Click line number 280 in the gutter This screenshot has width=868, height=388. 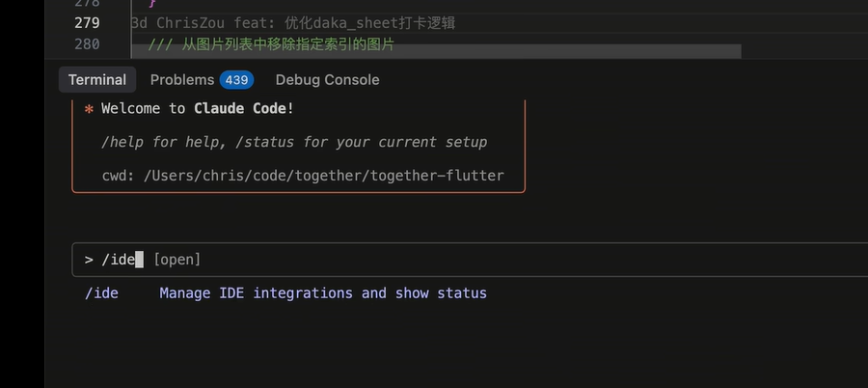click(86, 44)
